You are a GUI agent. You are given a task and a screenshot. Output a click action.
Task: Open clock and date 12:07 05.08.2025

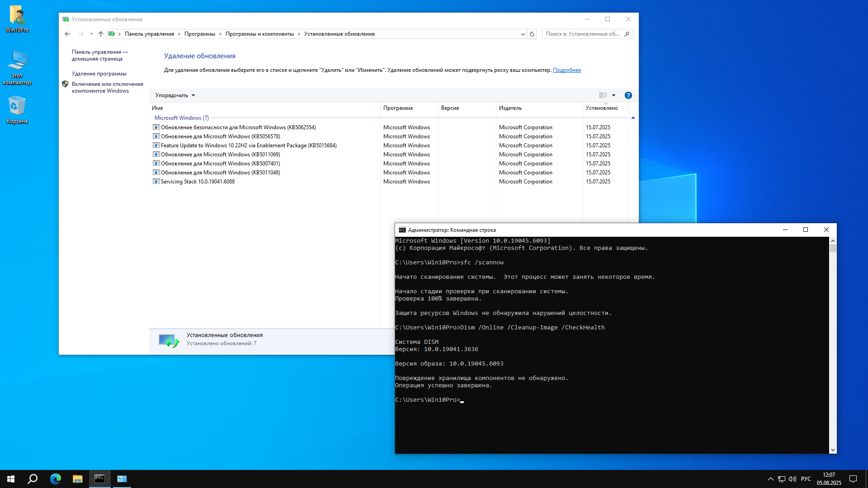[829, 479]
